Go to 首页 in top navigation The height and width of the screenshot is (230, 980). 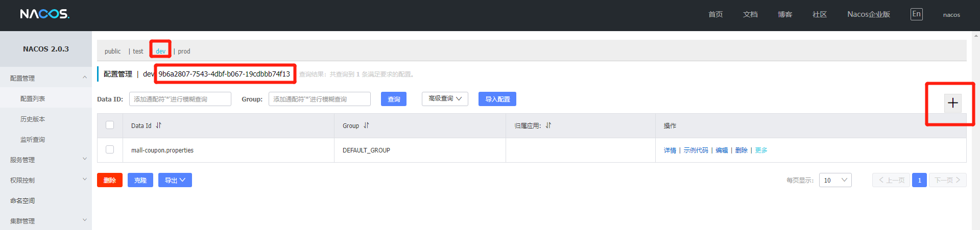715,14
